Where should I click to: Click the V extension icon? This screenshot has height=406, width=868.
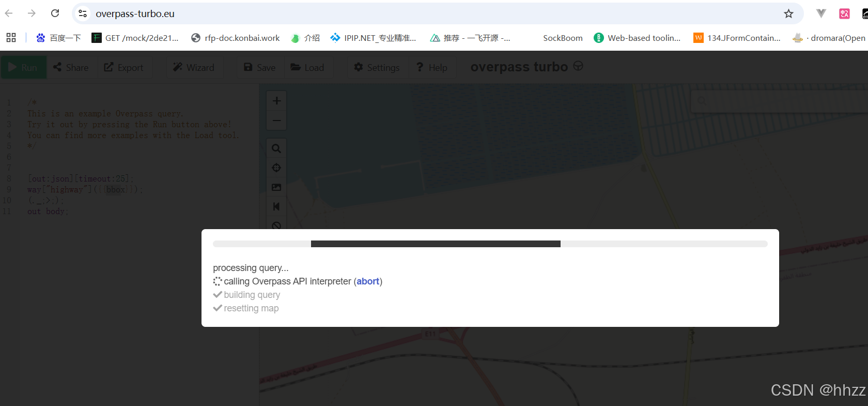point(821,13)
